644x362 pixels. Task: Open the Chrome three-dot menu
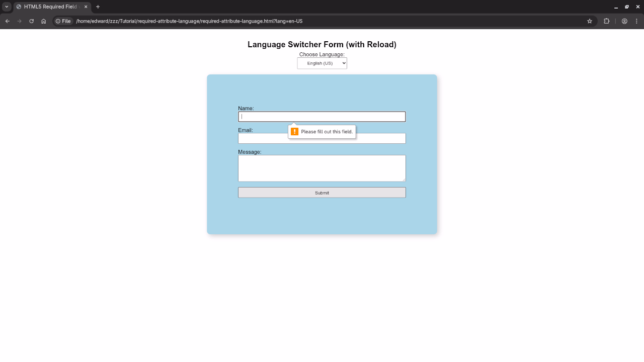[x=636, y=21]
